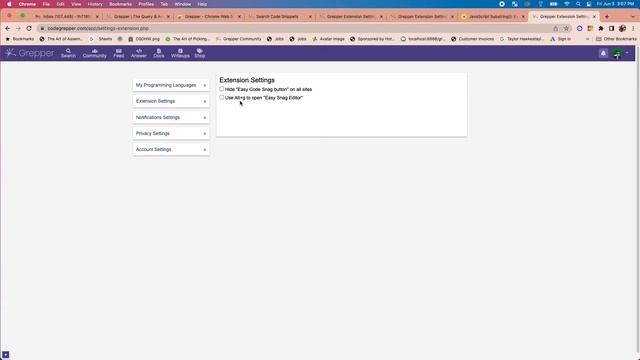
Task: Bookmark this page with star icon
Action: point(566,29)
